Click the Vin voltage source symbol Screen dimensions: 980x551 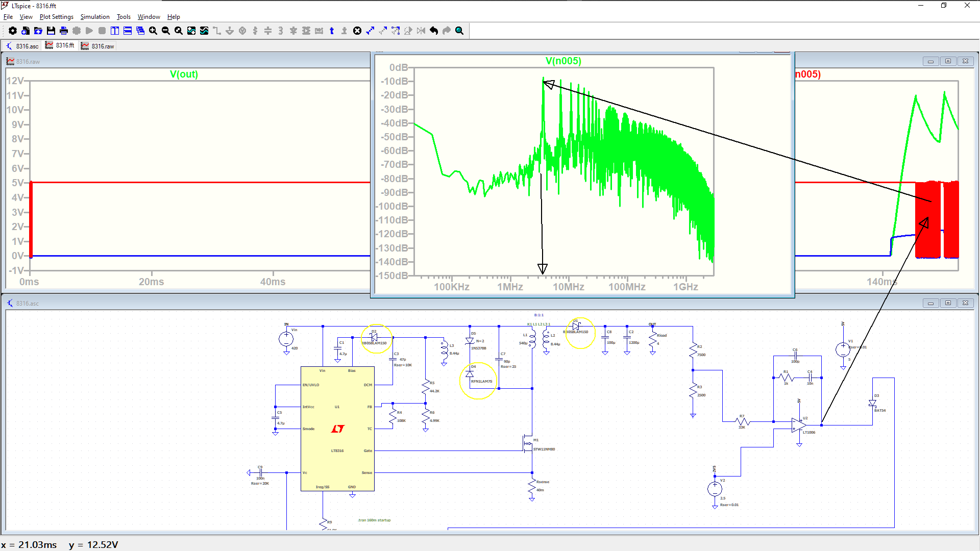point(286,339)
